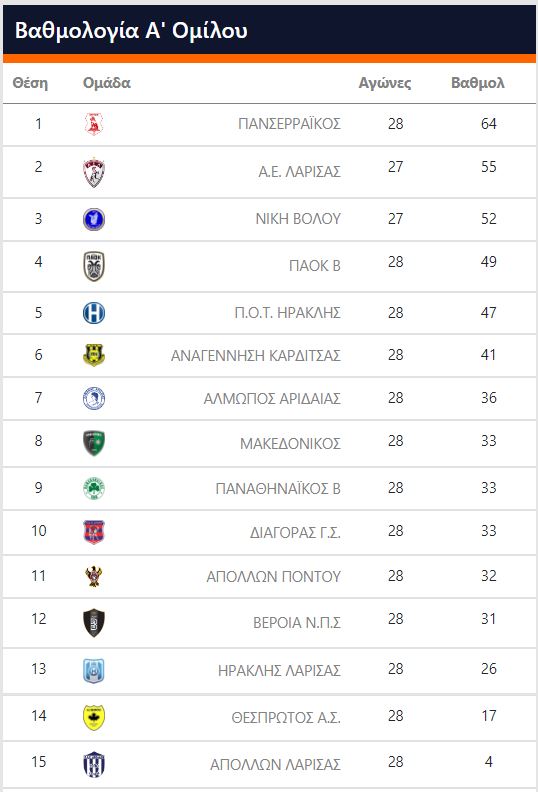The width and height of the screenshot is (538, 792).
Task: Click the ΠΑΝΣΕΡΡΑΪΚΟΣ team crest
Action: (x=93, y=124)
